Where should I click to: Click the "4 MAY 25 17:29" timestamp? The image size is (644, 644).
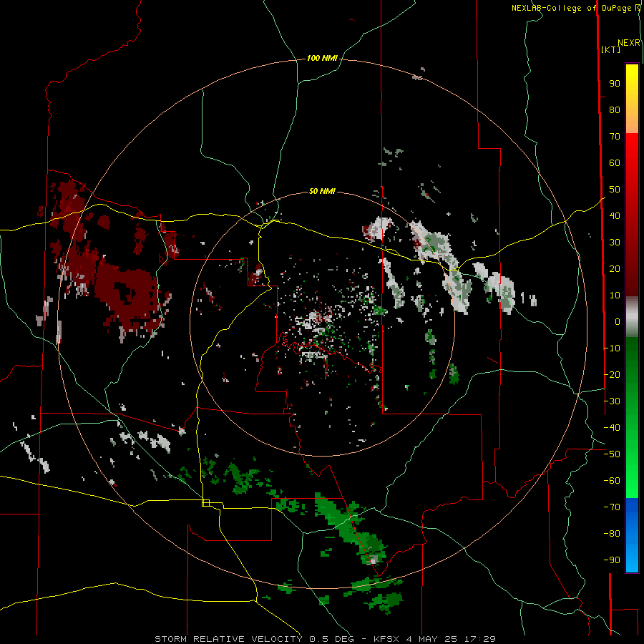point(451,639)
